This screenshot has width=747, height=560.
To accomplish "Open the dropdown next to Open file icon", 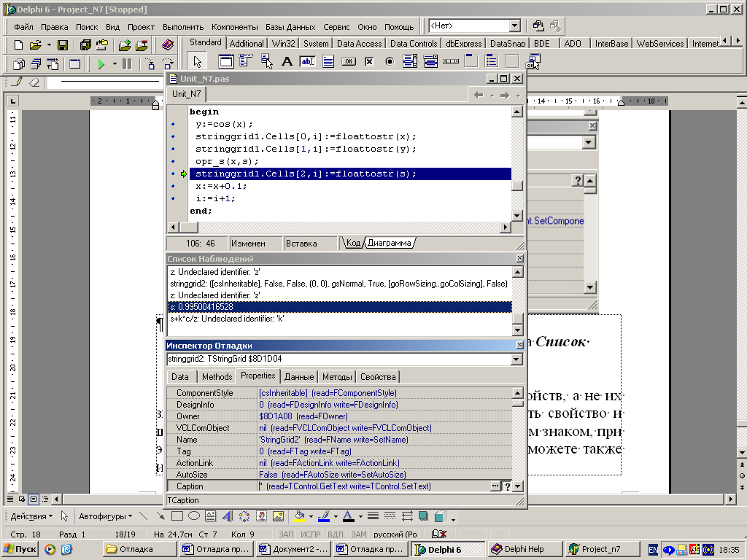I will [x=49, y=45].
